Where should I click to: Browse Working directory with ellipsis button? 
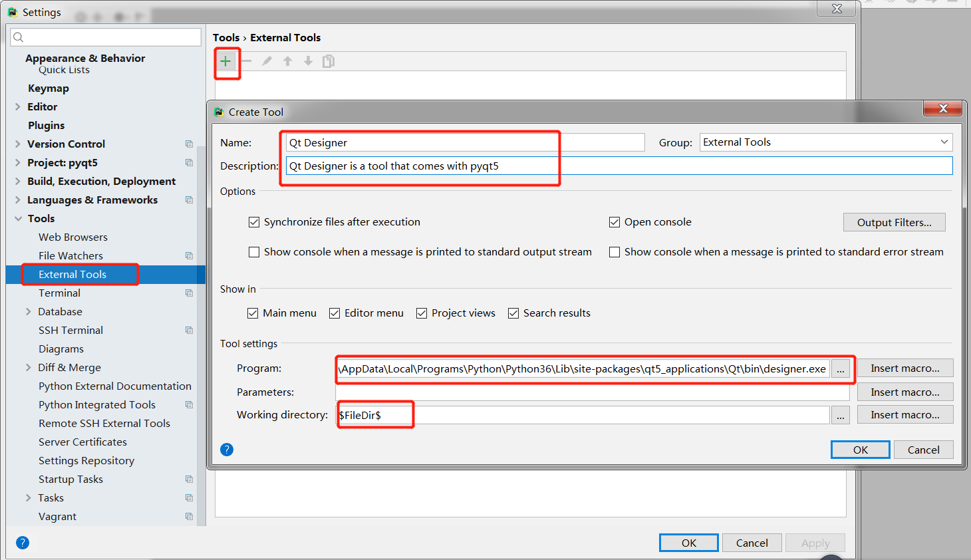click(840, 414)
